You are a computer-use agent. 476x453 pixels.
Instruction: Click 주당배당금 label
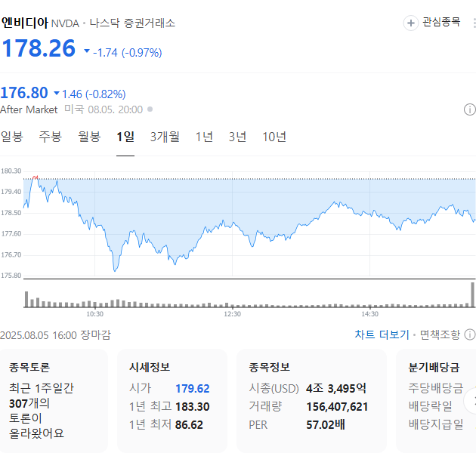click(x=436, y=388)
